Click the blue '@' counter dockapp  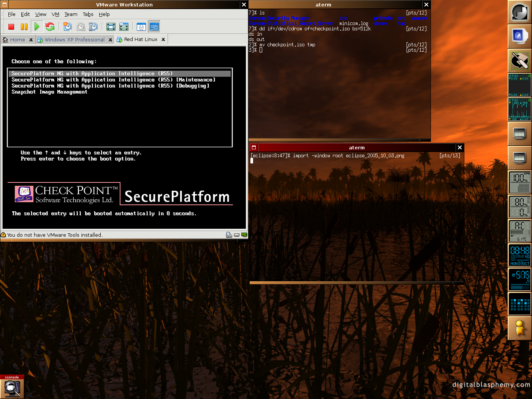(x=520, y=280)
